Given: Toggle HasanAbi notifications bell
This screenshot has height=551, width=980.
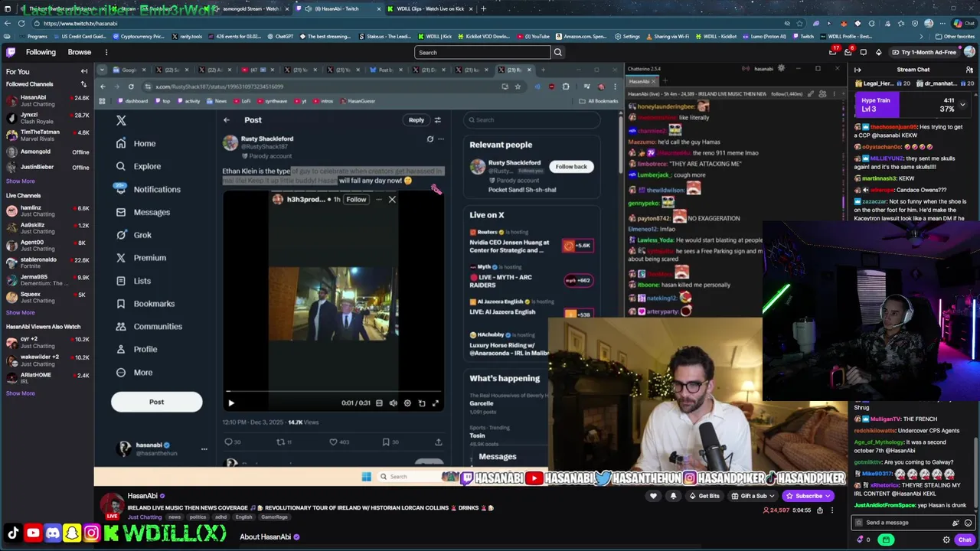Looking at the screenshot, I should (673, 496).
